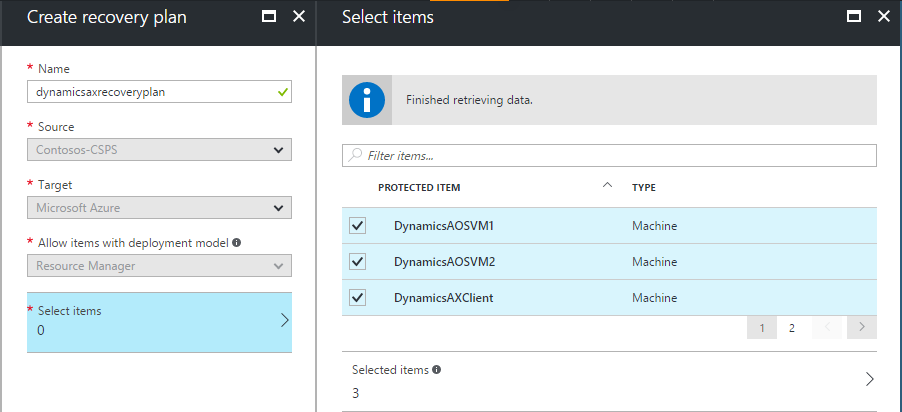Click the blue info icon in notification banner

pyautogui.click(x=366, y=100)
